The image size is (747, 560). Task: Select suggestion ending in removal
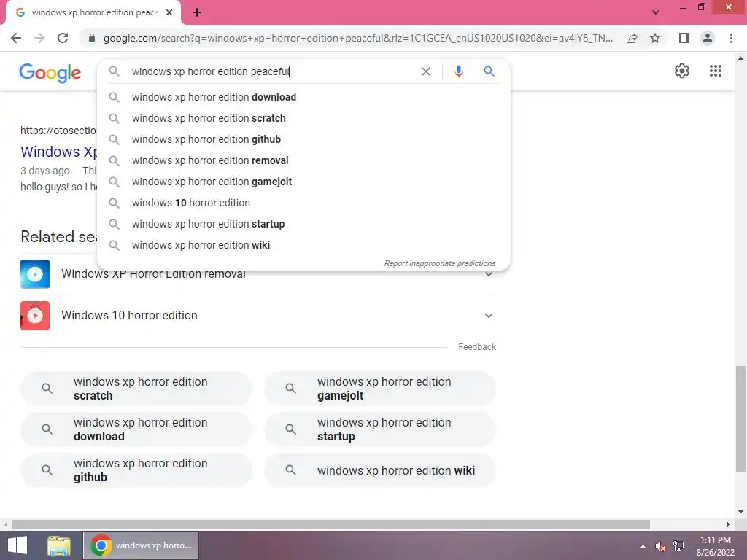[x=303, y=160]
